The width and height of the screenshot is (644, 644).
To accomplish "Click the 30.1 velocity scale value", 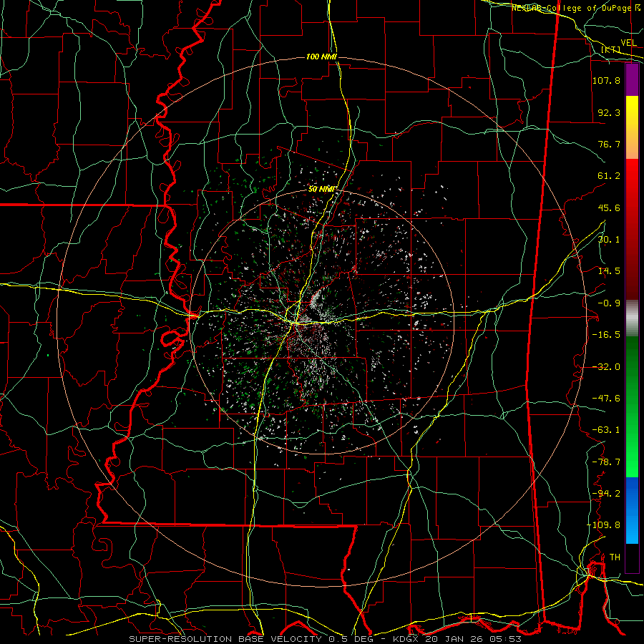I will [609, 240].
